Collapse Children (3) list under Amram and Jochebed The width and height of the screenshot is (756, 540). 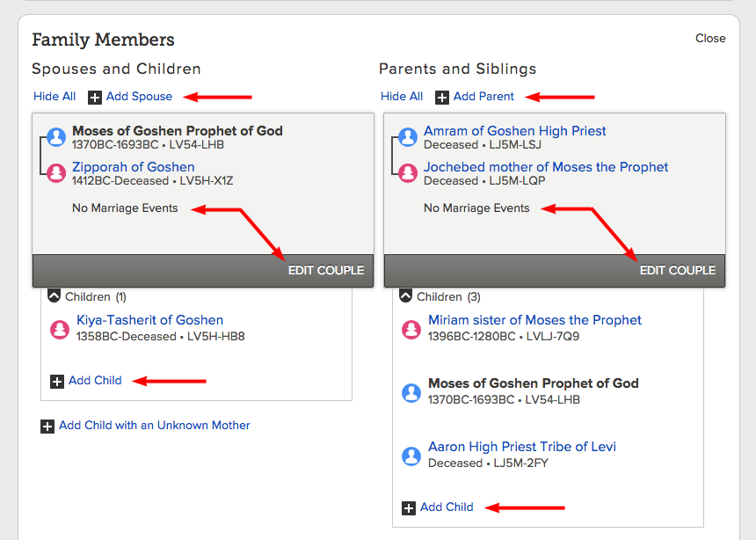(406, 296)
